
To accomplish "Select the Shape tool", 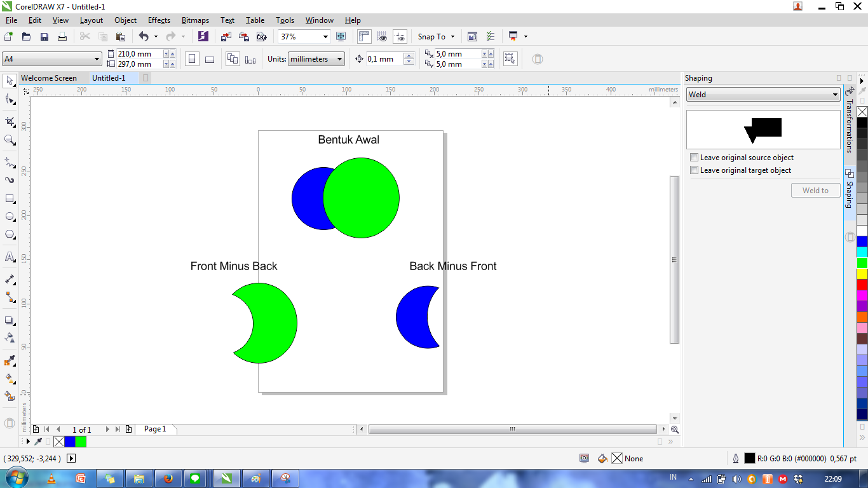I will [9, 98].
